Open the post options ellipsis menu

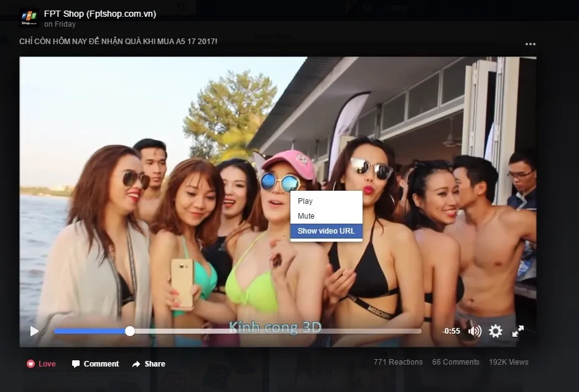coord(530,43)
